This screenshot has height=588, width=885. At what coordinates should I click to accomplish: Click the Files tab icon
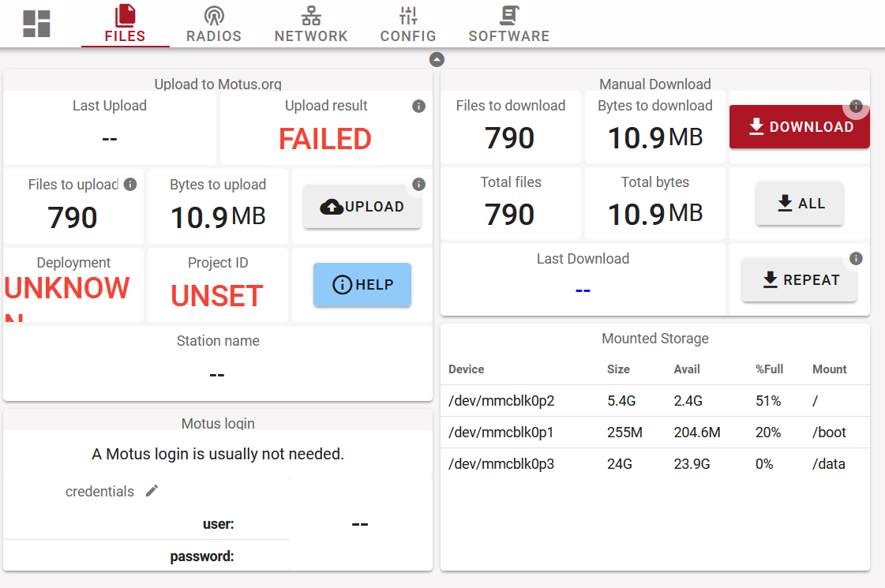(126, 17)
